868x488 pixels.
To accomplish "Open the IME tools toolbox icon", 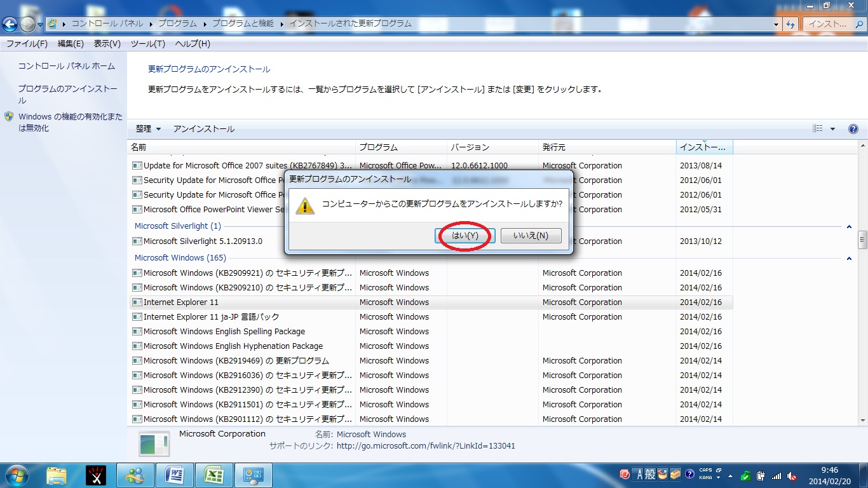I will point(675,475).
